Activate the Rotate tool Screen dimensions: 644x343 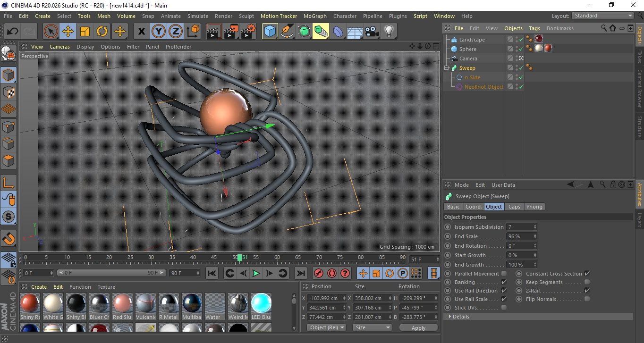pyautogui.click(x=102, y=32)
